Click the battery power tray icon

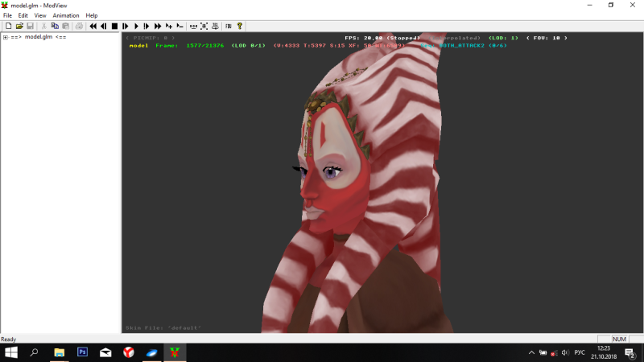(543, 352)
